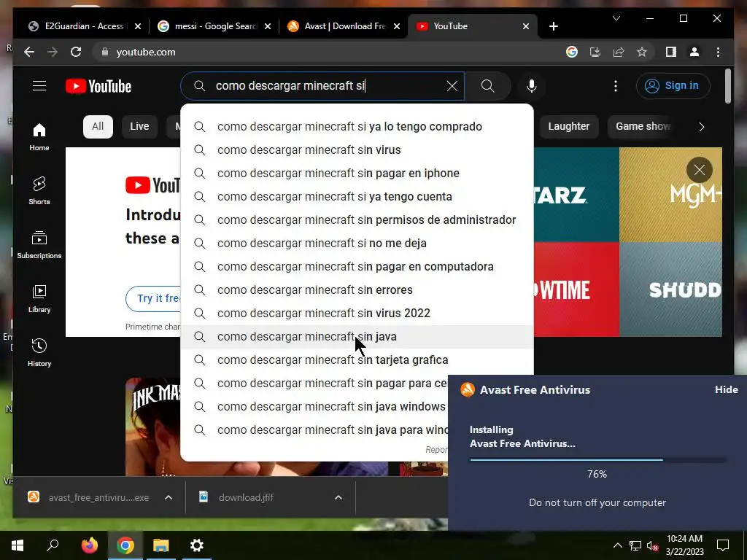
Task: Click Sign in button
Action: [x=673, y=86]
